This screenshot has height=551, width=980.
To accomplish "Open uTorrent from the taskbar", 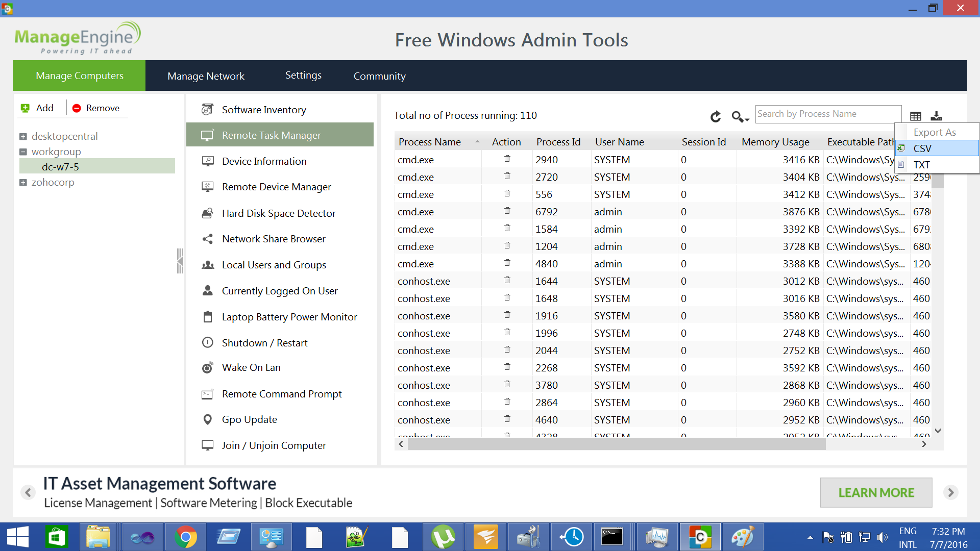I will pos(443,537).
